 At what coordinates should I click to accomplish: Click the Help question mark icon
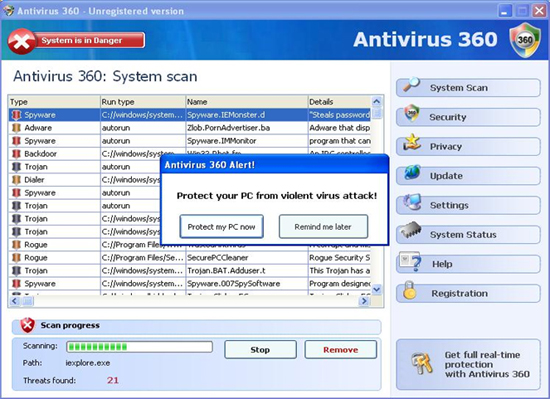click(411, 261)
